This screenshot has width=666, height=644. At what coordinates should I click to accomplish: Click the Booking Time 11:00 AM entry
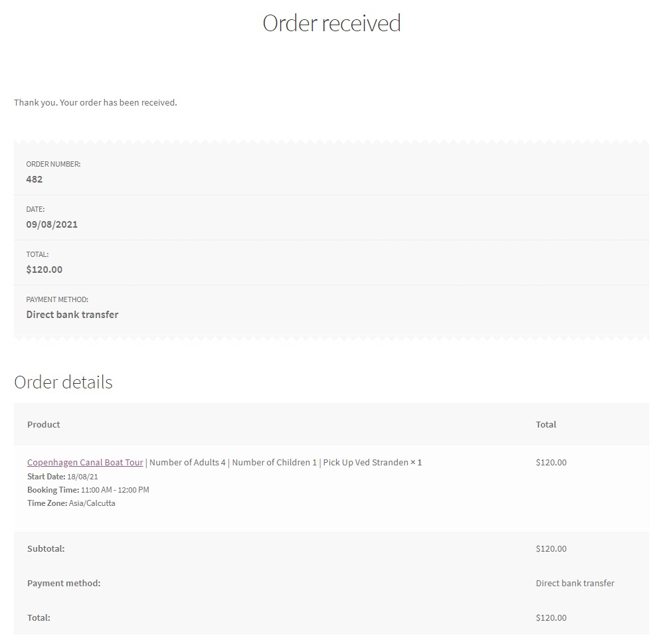pyautogui.click(x=88, y=490)
